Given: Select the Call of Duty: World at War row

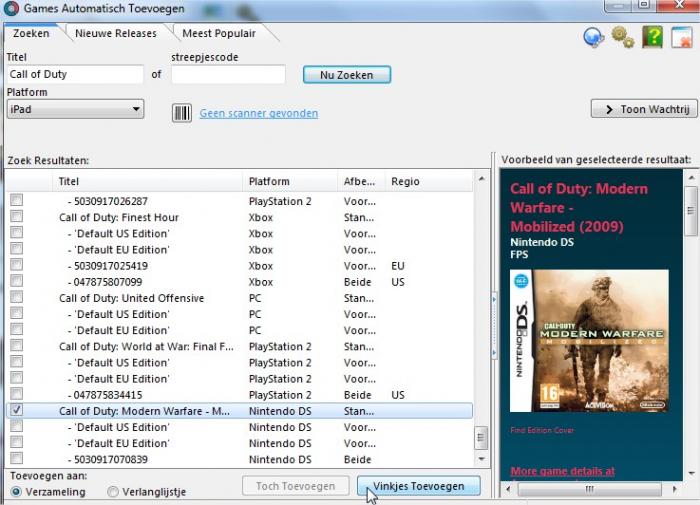Looking at the screenshot, I should [x=239, y=346].
